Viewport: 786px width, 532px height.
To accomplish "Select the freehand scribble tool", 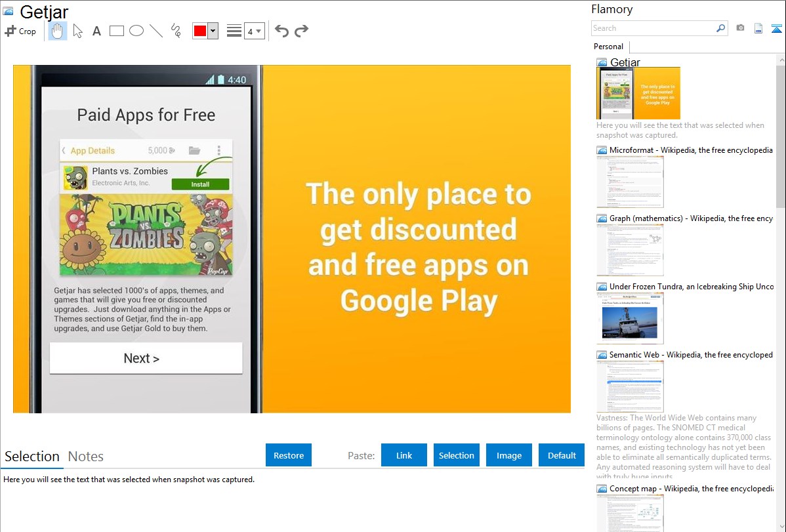I will [x=176, y=31].
